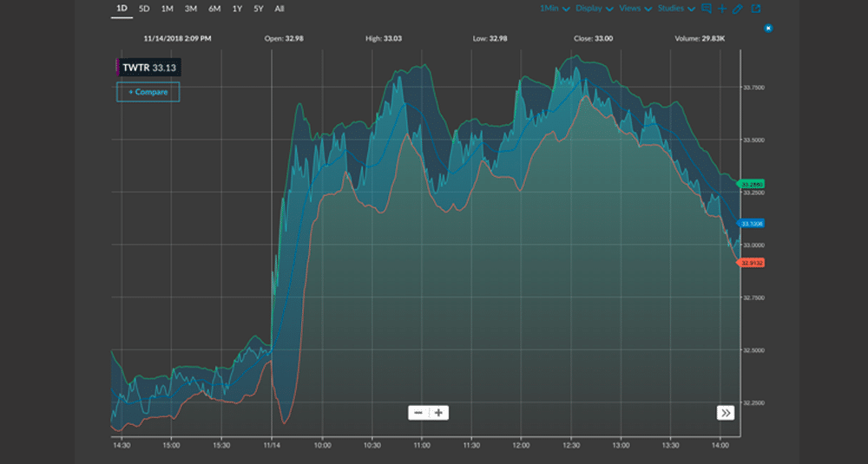Click the 15:30 time axis label
This screenshot has height=464, width=868.
click(221, 445)
